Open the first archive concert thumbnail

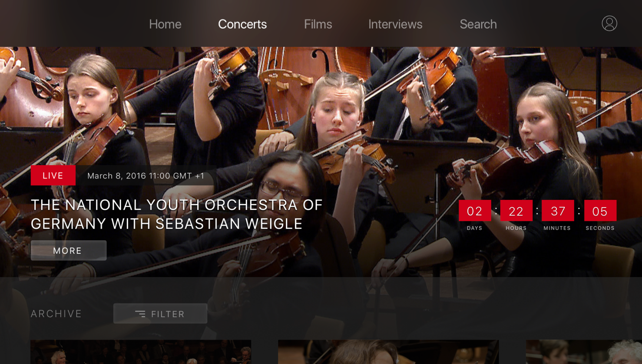point(141,352)
